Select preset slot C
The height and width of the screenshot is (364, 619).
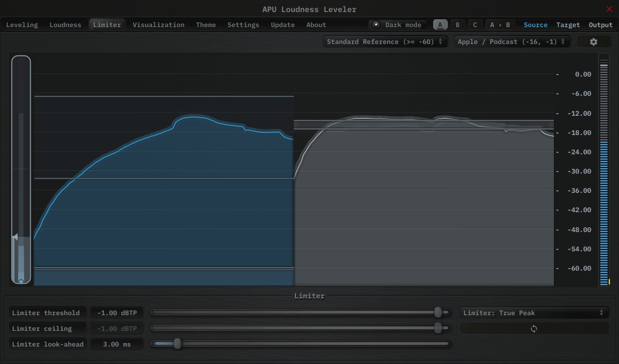coord(475,25)
